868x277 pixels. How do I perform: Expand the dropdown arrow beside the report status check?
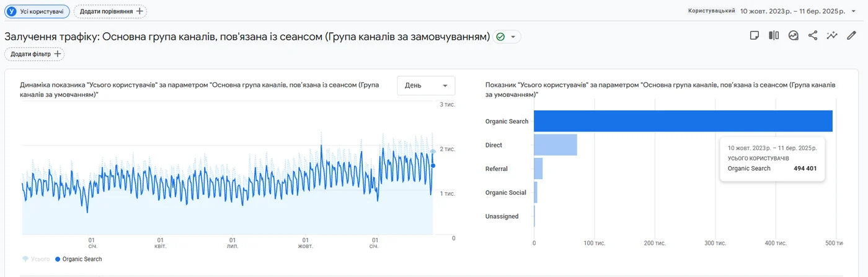tap(513, 37)
